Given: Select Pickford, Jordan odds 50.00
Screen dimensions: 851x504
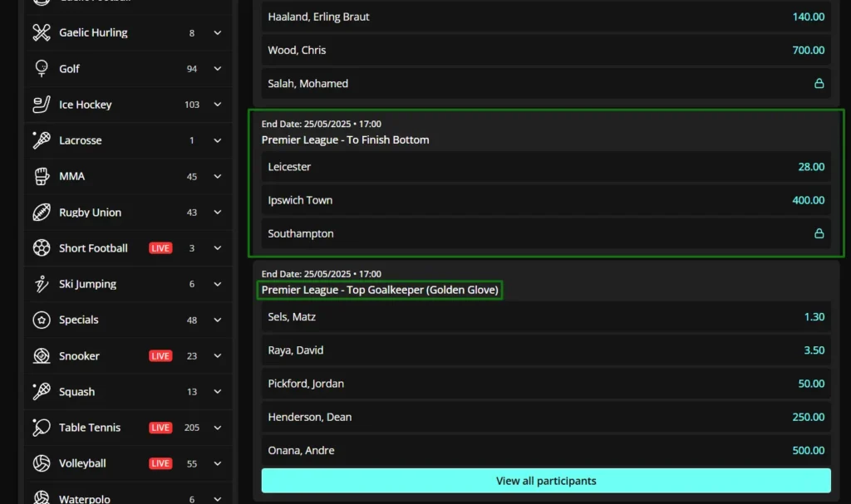Looking at the screenshot, I should (811, 384).
